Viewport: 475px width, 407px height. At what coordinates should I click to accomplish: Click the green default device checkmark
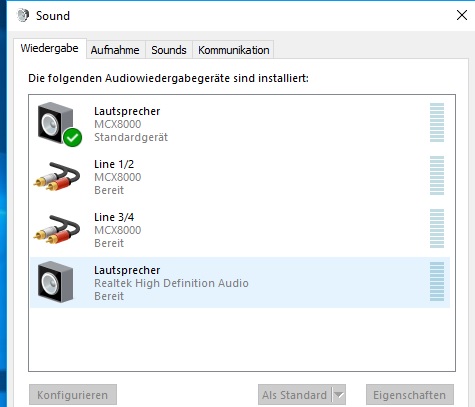[x=73, y=137]
